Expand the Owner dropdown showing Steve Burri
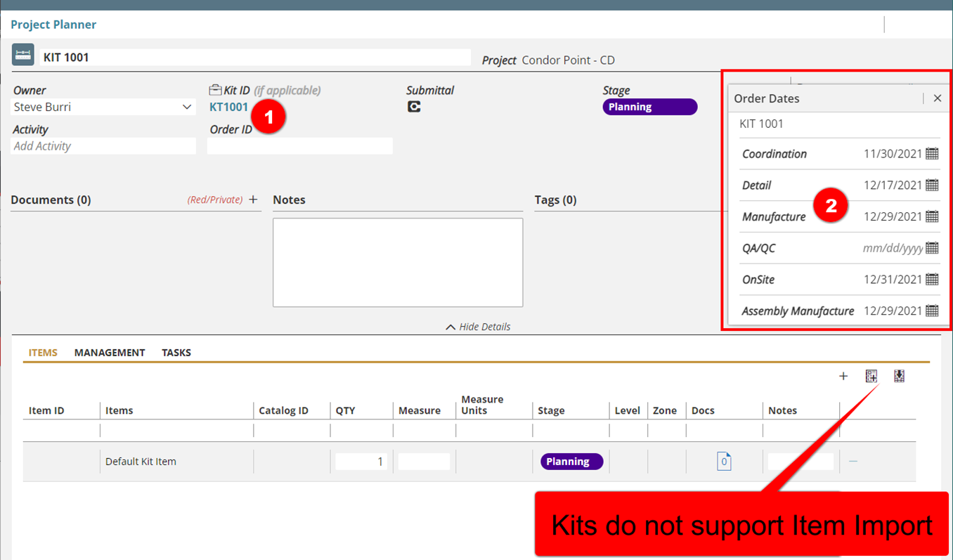Screen dimensions: 953x560 point(187,108)
